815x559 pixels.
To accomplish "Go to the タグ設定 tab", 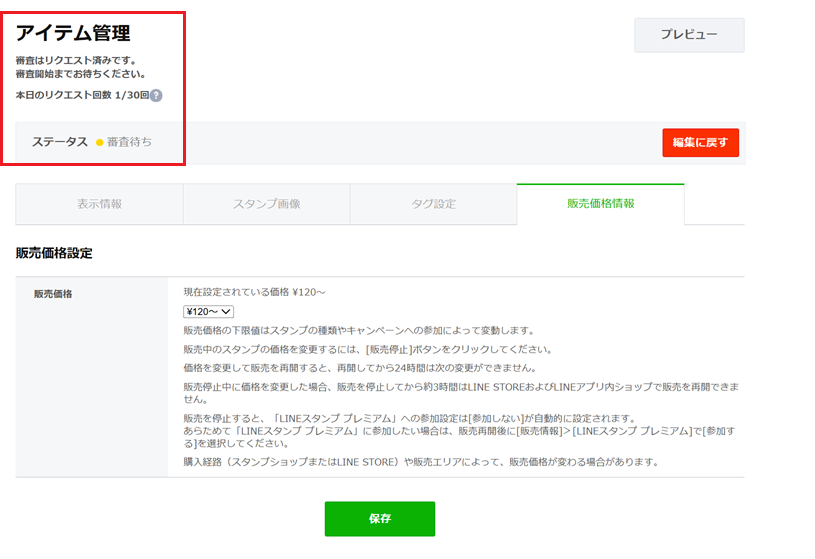I will click(432, 204).
